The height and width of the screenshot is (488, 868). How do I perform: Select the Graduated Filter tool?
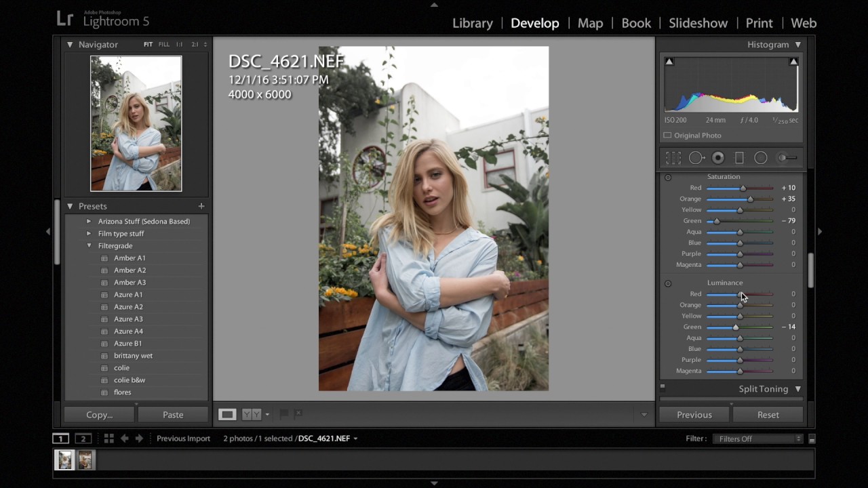coord(739,158)
